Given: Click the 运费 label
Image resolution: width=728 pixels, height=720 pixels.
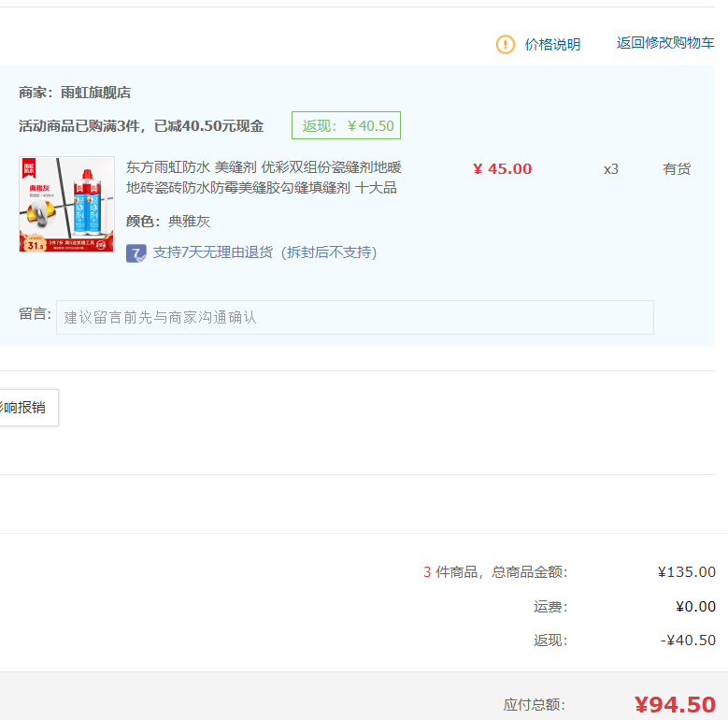Looking at the screenshot, I should (x=550, y=607).
